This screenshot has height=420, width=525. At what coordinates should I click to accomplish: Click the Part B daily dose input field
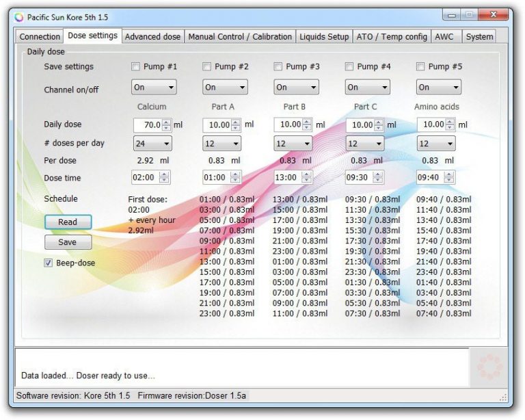[288, 125]
